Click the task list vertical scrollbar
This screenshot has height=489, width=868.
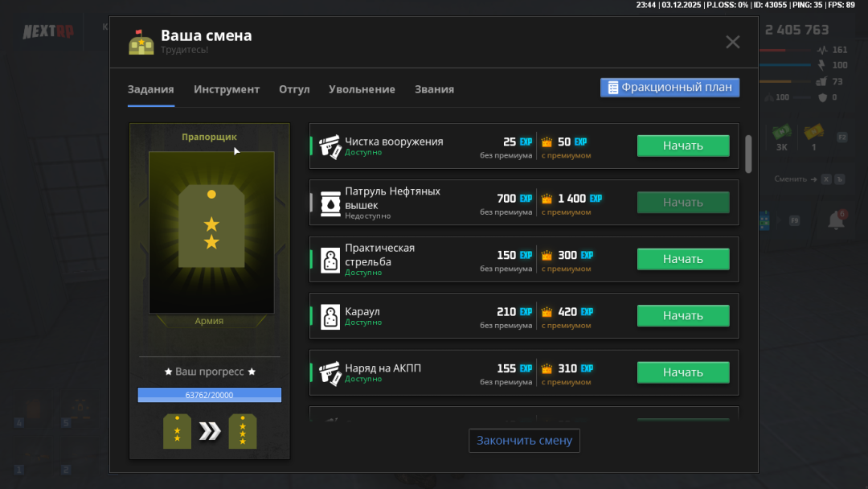click(x=749, y=153)
